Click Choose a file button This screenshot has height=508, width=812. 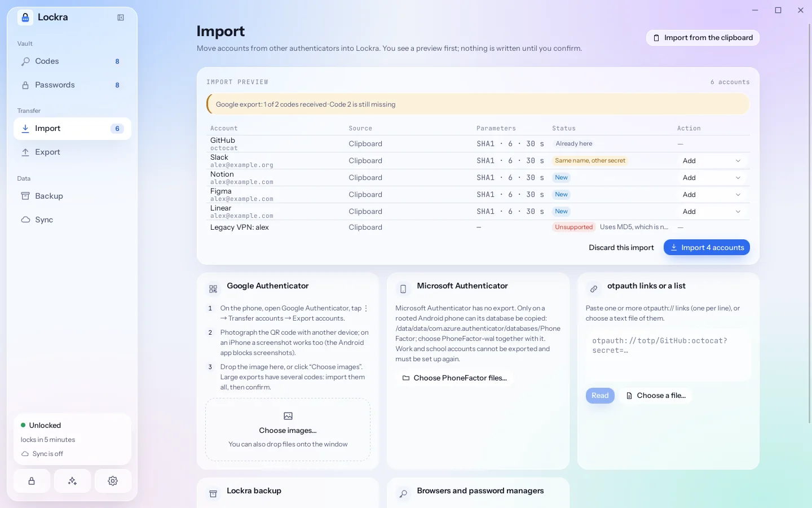(656, 396)
